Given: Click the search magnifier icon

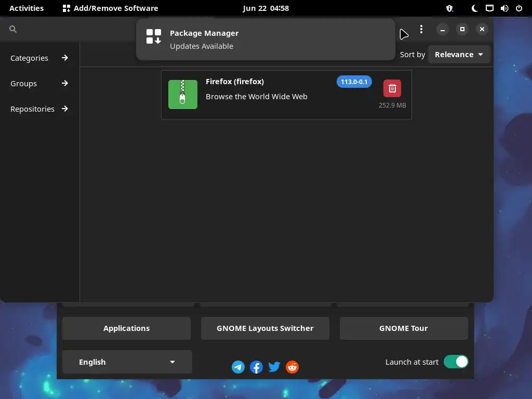Looking at the screenshot, I should point(13,29).
